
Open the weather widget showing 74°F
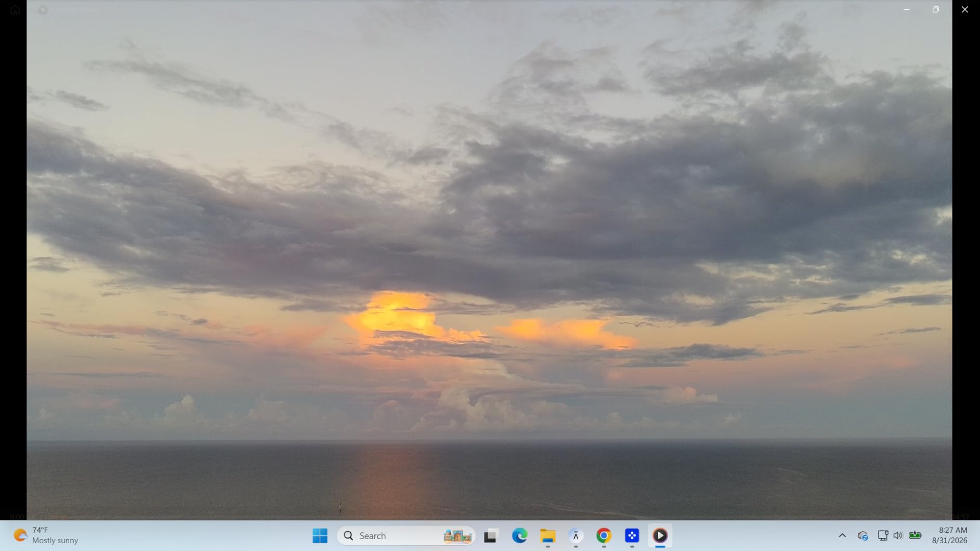coord(46,535)
